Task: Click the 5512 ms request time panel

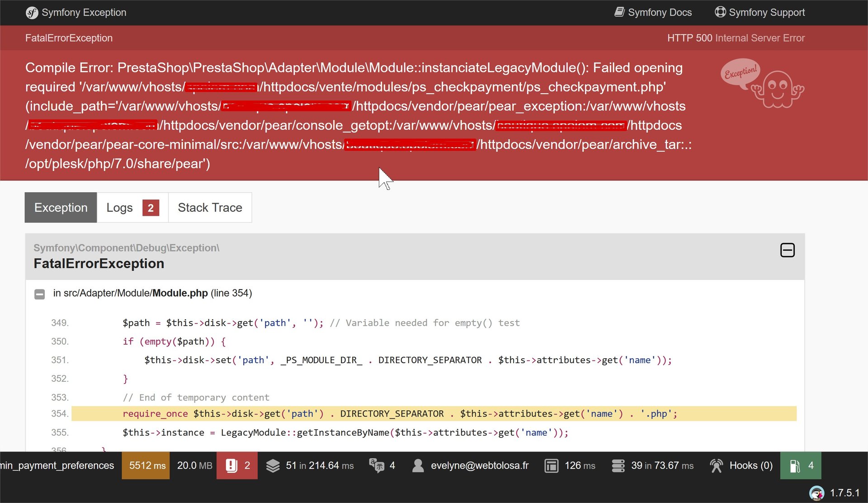Action: (147, 465)
